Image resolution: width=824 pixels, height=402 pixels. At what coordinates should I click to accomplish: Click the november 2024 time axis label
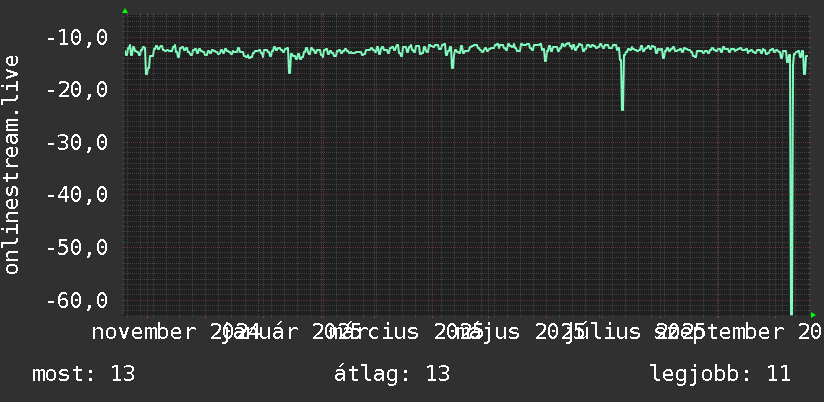click(176, 332)
